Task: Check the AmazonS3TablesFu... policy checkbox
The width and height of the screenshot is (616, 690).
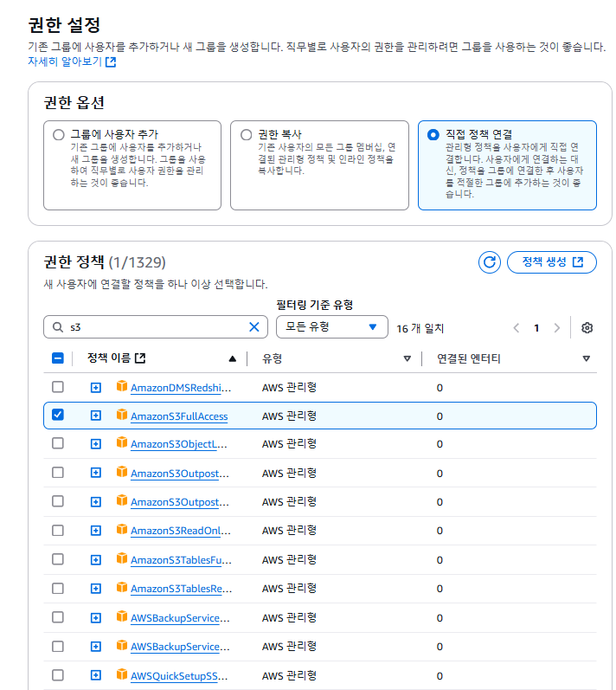Action: pyautogui.click(x=58, y=559)
